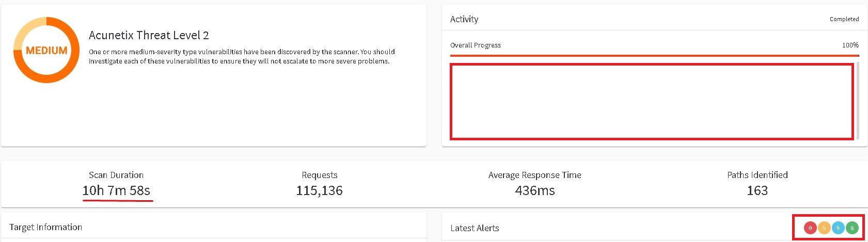Click the orange Overall Progress bar
This screenshot has height=242, width=868.
(654, 55)
